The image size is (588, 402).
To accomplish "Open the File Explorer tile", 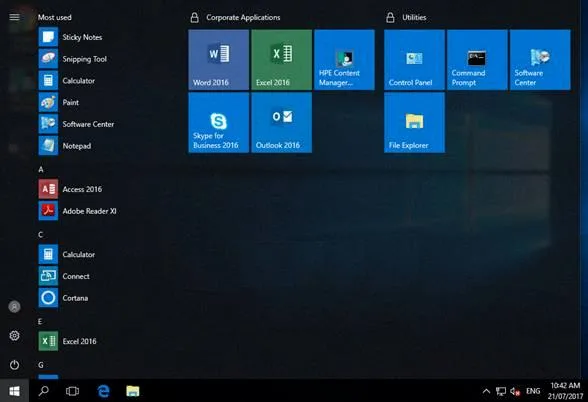I will 414,123.
